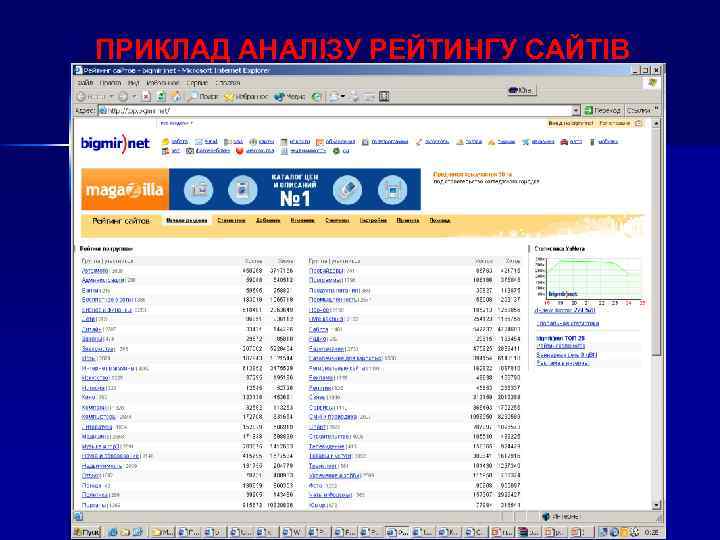Viewport: 720px width, 540px height.
Task: Open the Дизайн category link
Action: (91, 329)
